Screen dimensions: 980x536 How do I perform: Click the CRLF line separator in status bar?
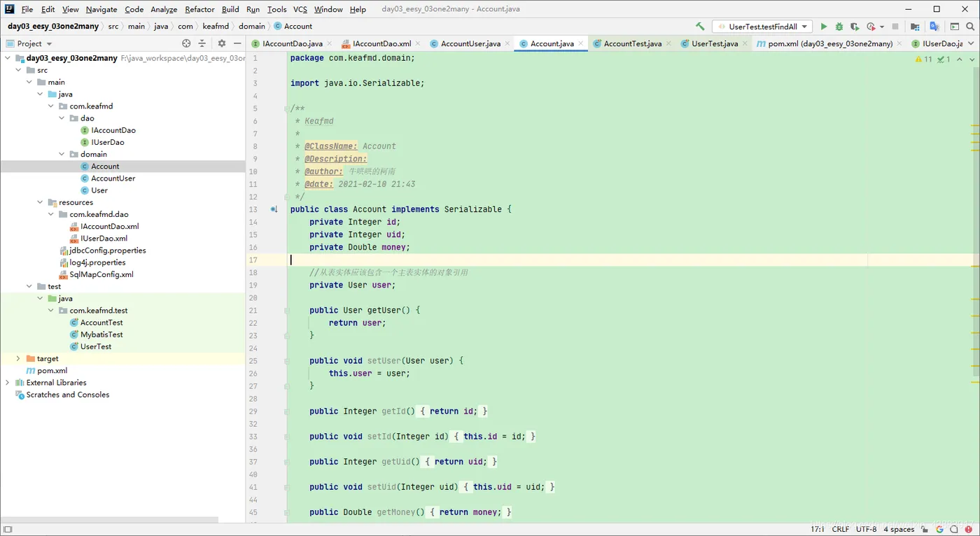(841, 530)
